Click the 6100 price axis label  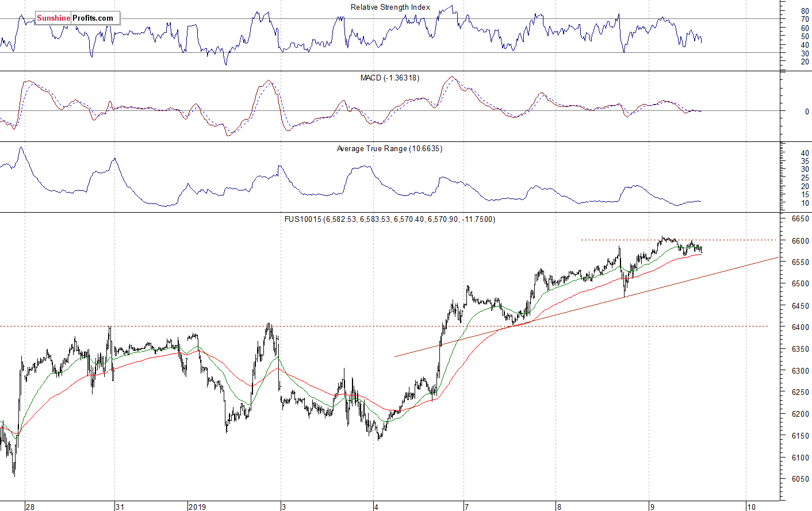pos(800,458)
